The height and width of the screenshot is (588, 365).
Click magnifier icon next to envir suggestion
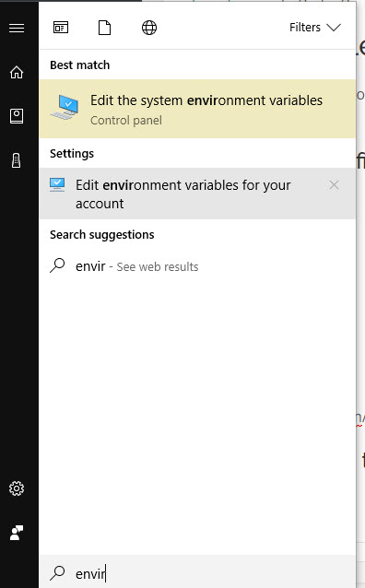click(57, 265)
